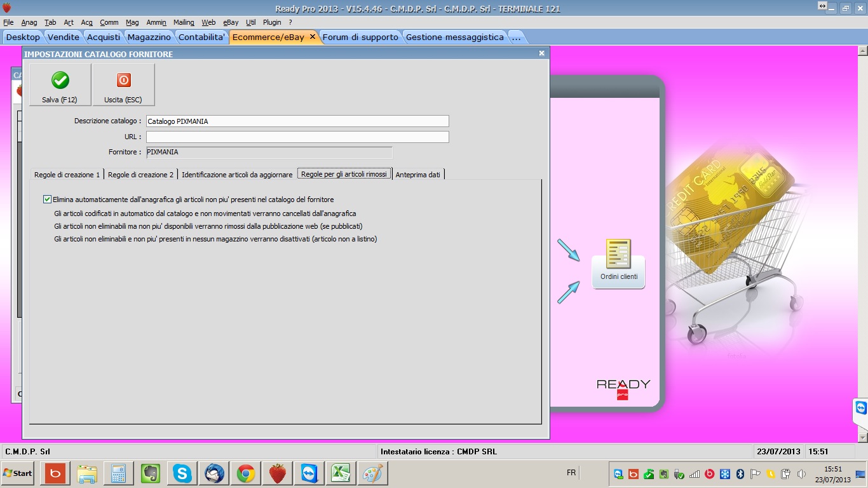868x488 pixels.
Task: Select Regole per gli articoli rimossi tab
Action: (x=344, y=174)
